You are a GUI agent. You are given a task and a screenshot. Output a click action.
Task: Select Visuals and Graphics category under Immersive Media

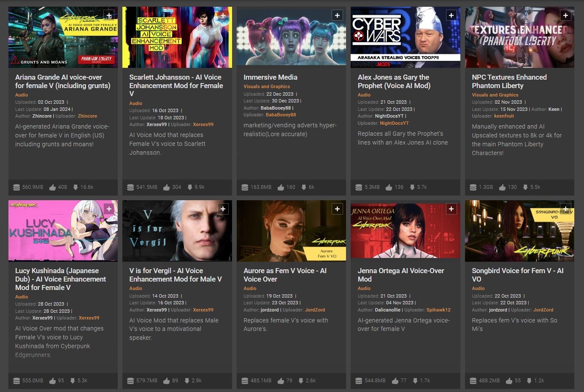(267, 86)
